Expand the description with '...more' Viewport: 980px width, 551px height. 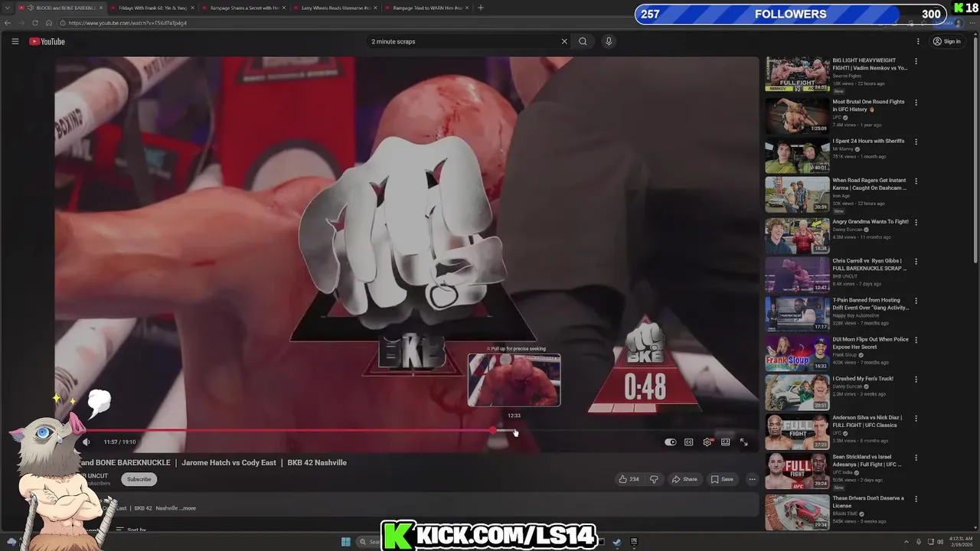(x=188, y=508)
